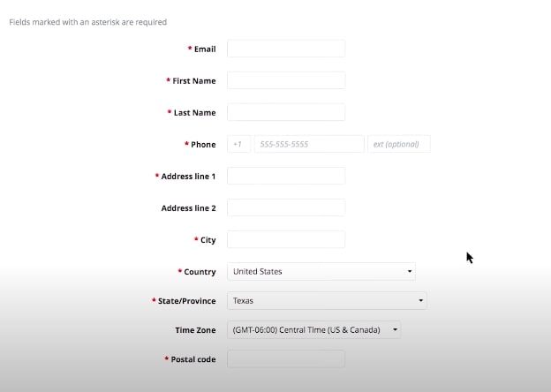Focus the optional phone extension field
This screenshot has width=551, height=392.
pyautogui.click(x=398, y=144)
